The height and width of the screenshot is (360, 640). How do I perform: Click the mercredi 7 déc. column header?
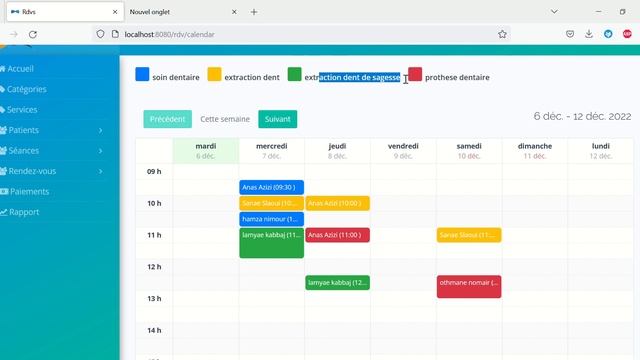coord(271,151)
